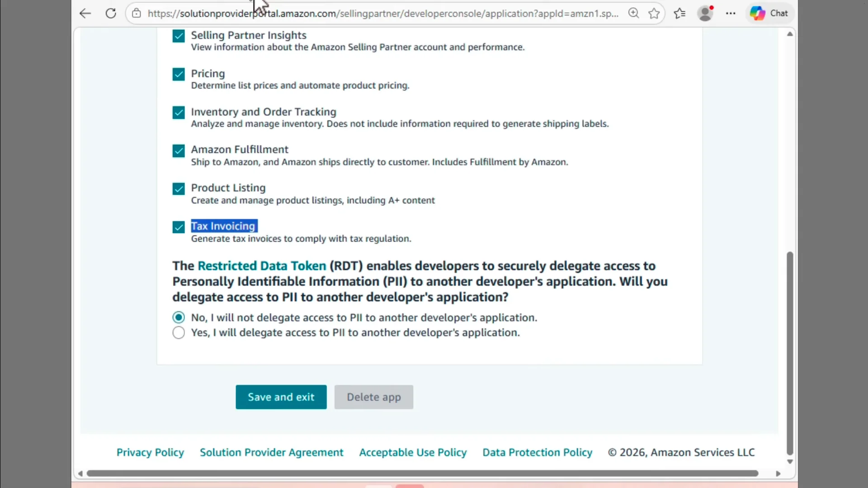
Task: View site information lock icon
Action: 136,14
